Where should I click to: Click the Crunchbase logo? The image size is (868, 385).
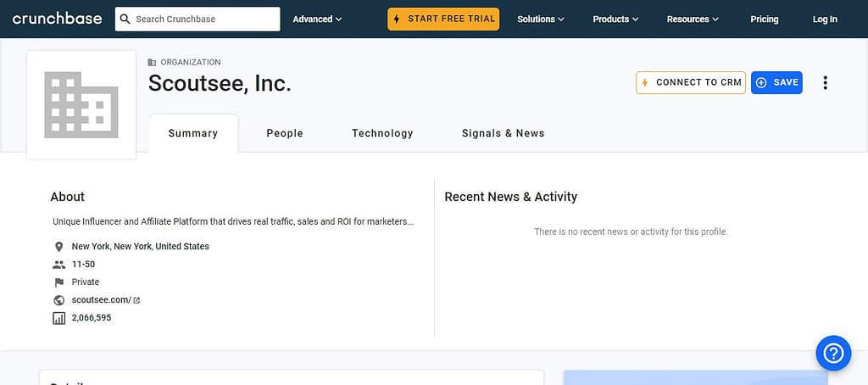[57, 19]
